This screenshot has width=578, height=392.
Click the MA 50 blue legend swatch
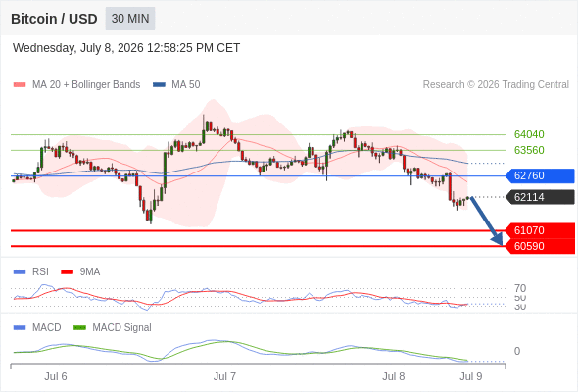159,85
